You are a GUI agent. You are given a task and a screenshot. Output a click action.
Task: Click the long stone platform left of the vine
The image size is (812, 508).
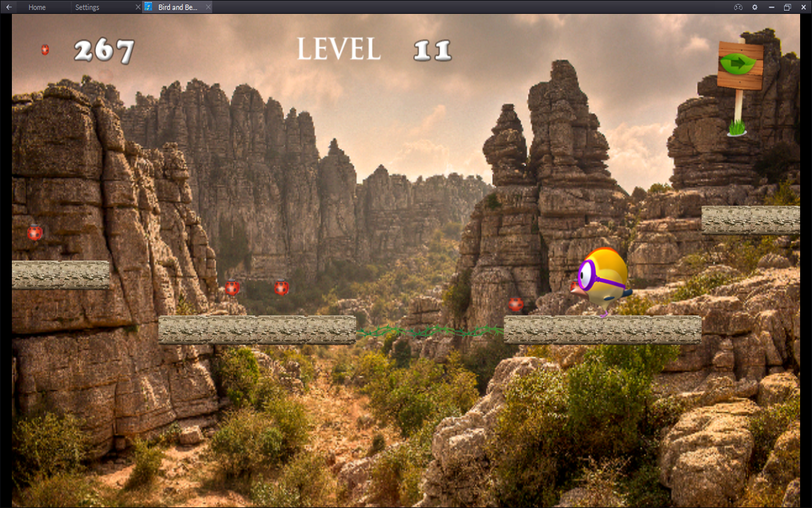tap(257, 330)
